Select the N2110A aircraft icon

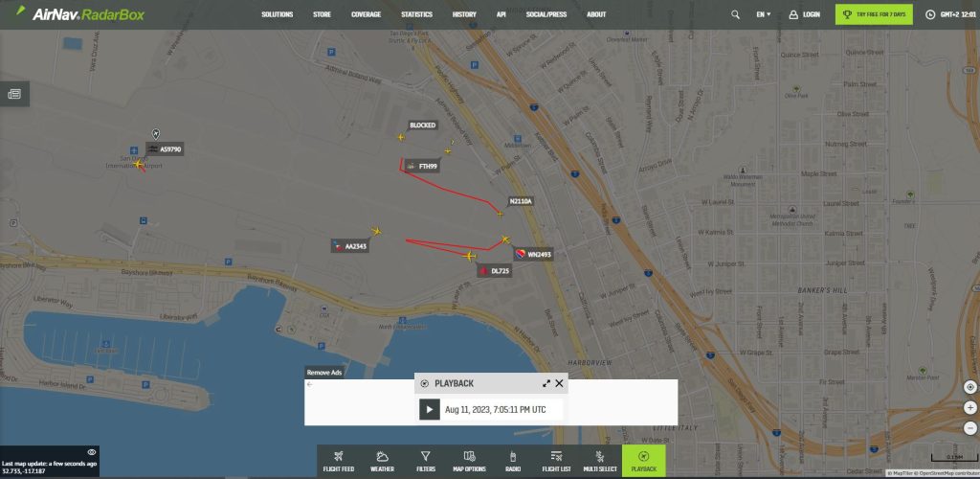(x=500, y=214)
